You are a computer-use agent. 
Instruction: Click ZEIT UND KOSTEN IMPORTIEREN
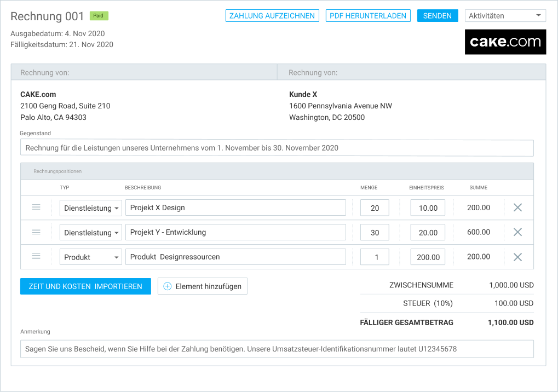[x=85, y=286]
